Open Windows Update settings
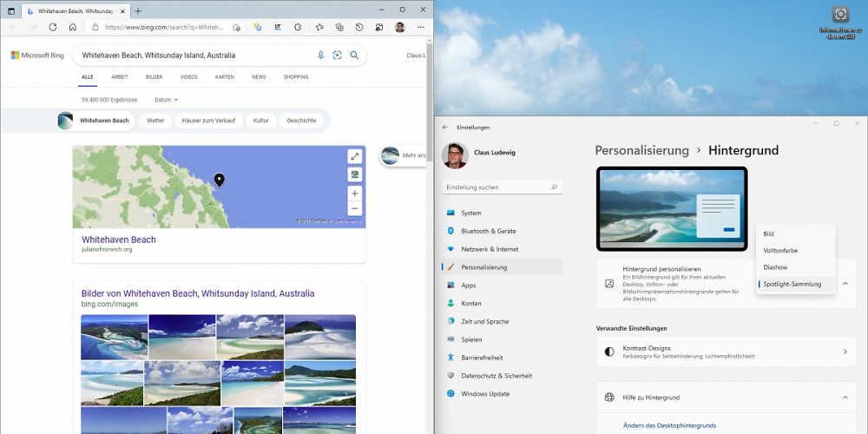The height and width of the screenshot is (434, 868). (502, 393)
